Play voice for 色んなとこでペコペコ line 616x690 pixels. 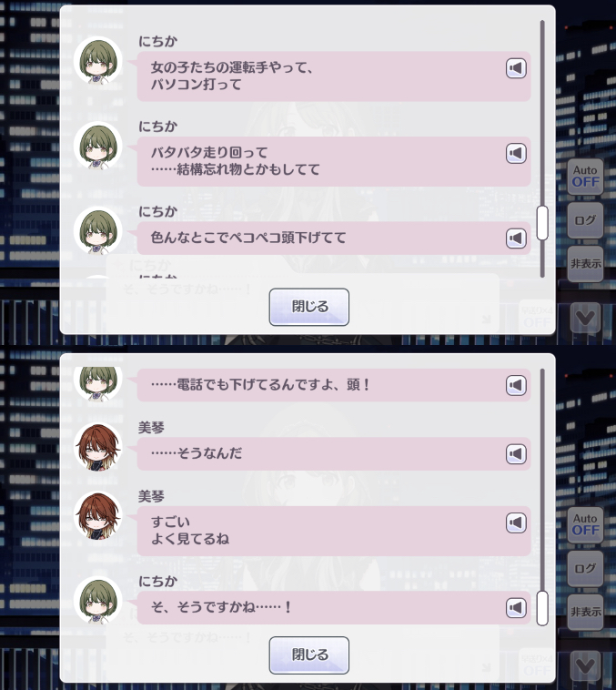pyautogui.click(x=516, y=238)
